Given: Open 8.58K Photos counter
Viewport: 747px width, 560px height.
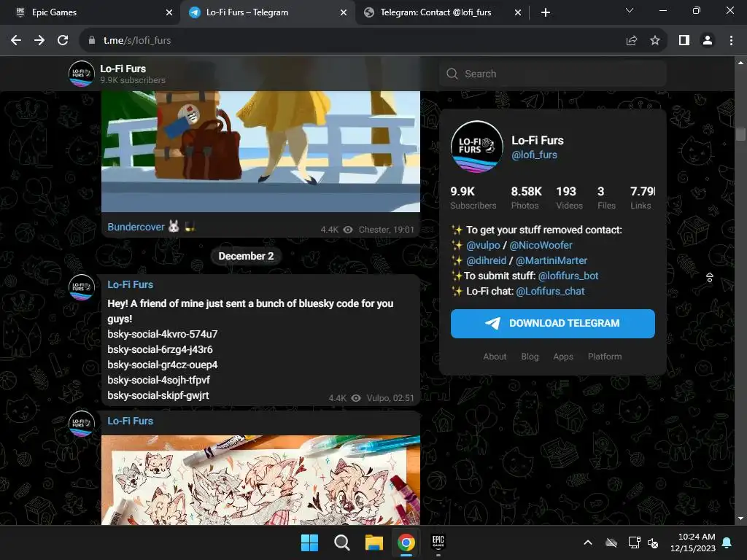Looking at the screenshot, I should [526, 198].
